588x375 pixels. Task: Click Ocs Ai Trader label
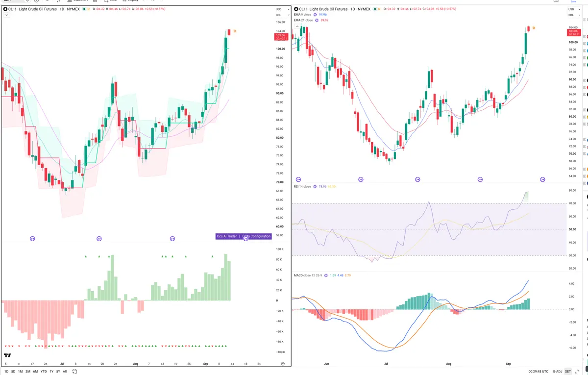click(x=227, y=236)
